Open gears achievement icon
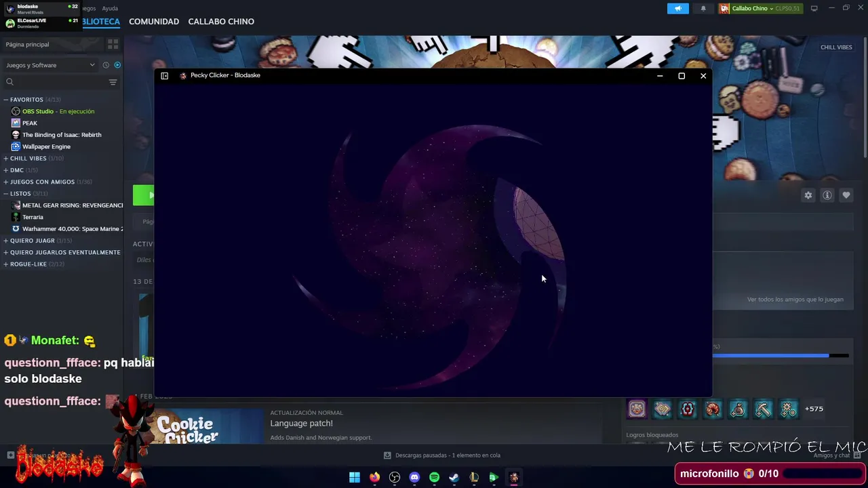The height and width of the screenshot is (488, 868). coord(789,409)
